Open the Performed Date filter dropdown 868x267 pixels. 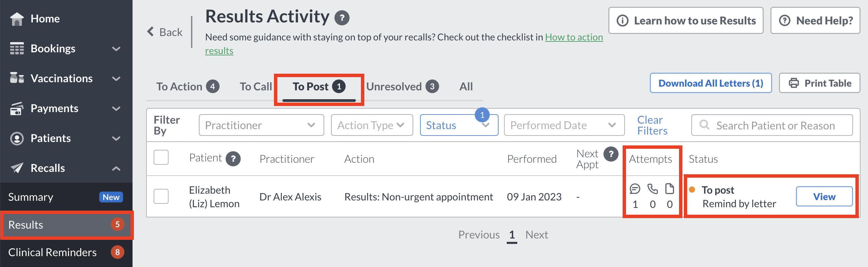coord(564,125)
